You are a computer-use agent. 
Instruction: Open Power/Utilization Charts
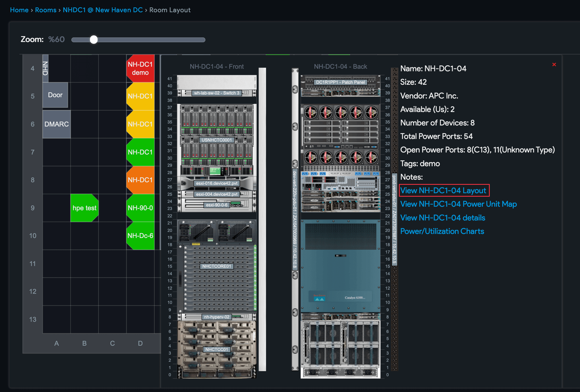[442, 231]
